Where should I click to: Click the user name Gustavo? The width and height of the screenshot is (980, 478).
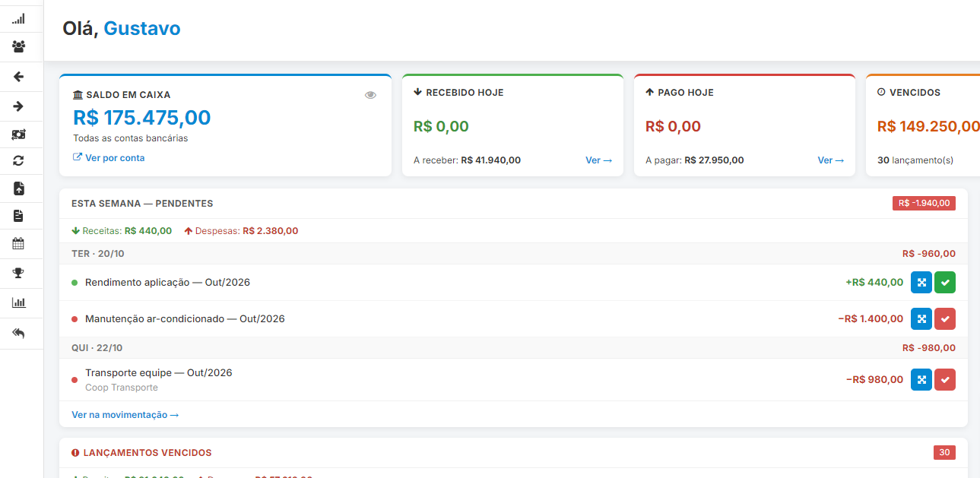pyautogui.click(x=142, y=29)
